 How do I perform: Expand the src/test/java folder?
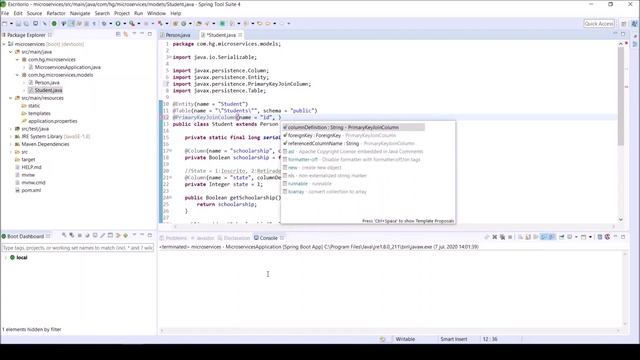tap(11, 129)
